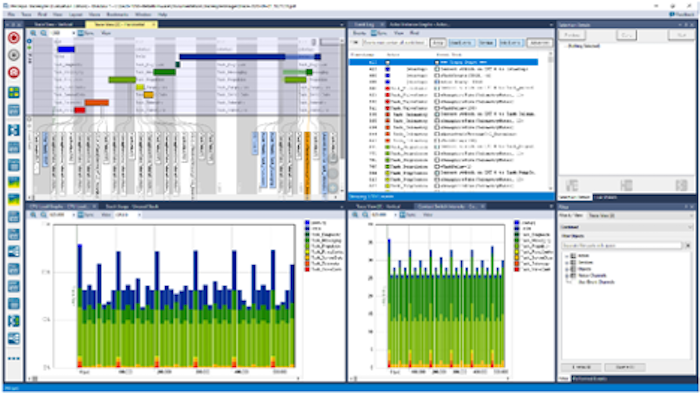700x393 pixels.
Task: Click the red snapshot trace icon in the sidebar
Action: (x=14, y=72)
